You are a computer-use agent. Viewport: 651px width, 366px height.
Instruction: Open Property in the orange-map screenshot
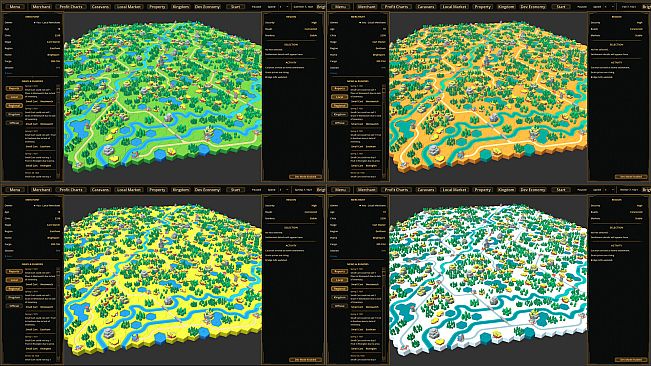pyautogui.click(x=482, y=7)
